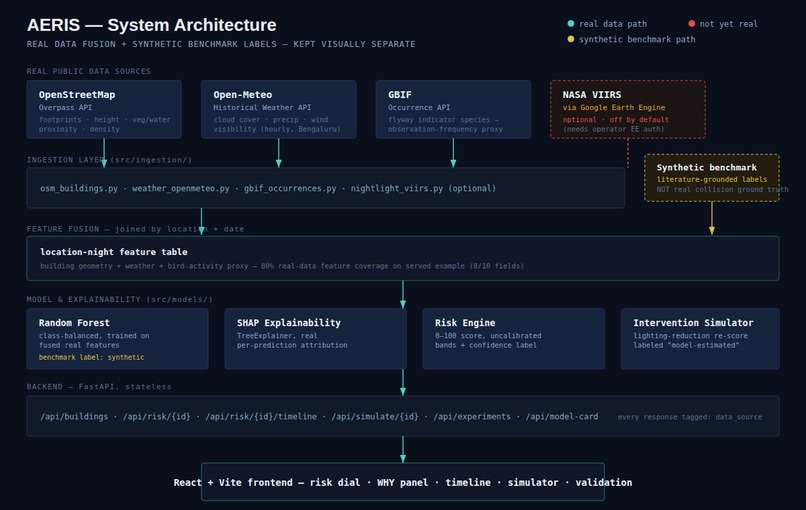
Task: Click 'benchmark label: synthetic' yellow text
Action: pos(91,357)
